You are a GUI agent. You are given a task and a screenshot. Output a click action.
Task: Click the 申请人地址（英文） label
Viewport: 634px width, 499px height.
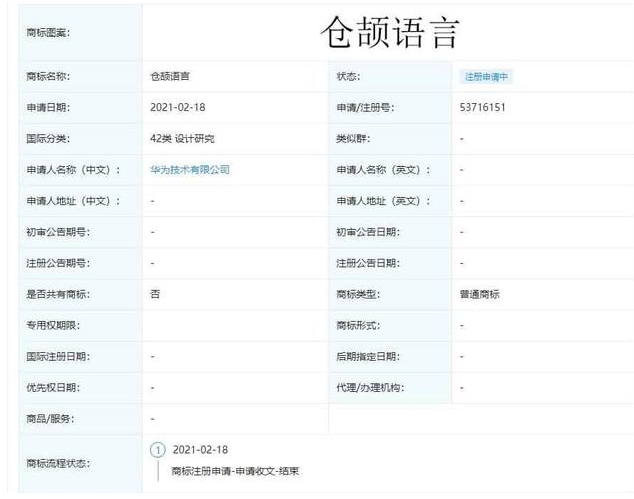(383, 201)
